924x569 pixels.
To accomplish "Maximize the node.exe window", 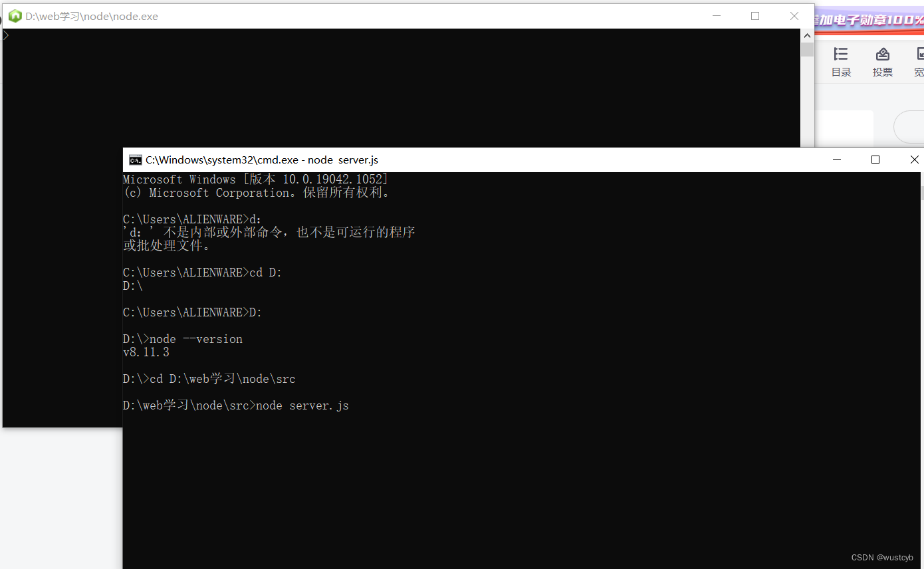I will (755, 16).
